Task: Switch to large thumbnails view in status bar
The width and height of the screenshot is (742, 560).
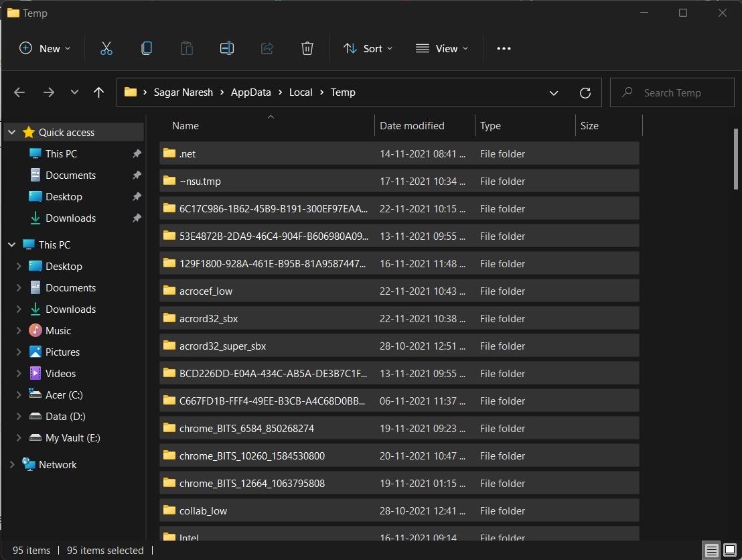Action: pyautogui.click(x=730, y=551)
